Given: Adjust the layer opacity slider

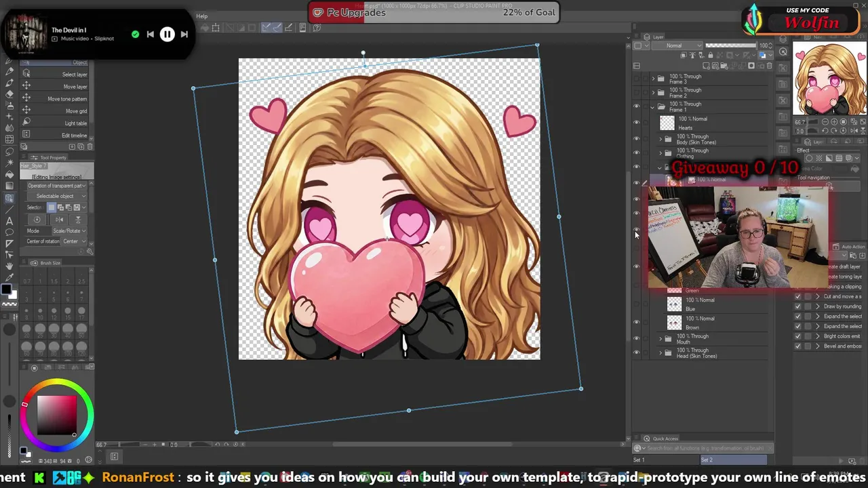Looking at the screenshot, I should (x=732, y=46).
